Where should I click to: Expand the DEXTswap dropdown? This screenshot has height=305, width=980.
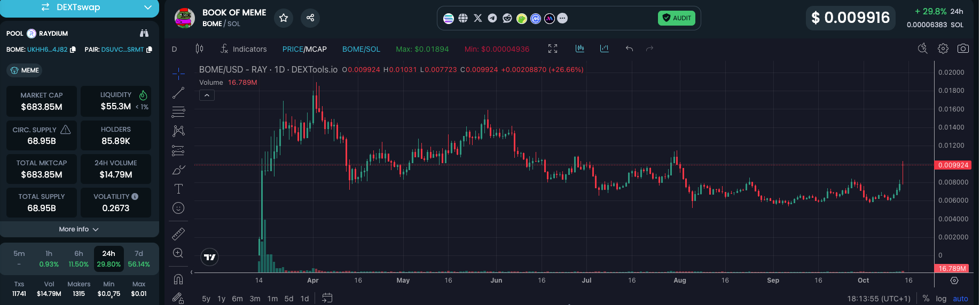click(x=148, y=7)
